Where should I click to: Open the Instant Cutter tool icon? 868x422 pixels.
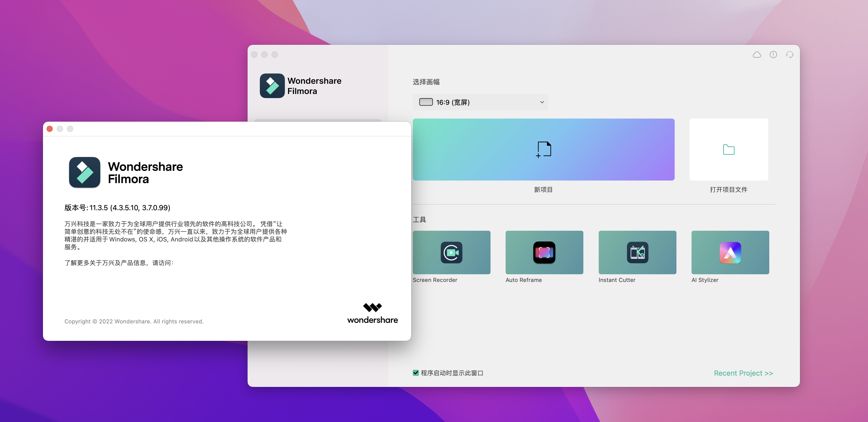pos(637,252)
